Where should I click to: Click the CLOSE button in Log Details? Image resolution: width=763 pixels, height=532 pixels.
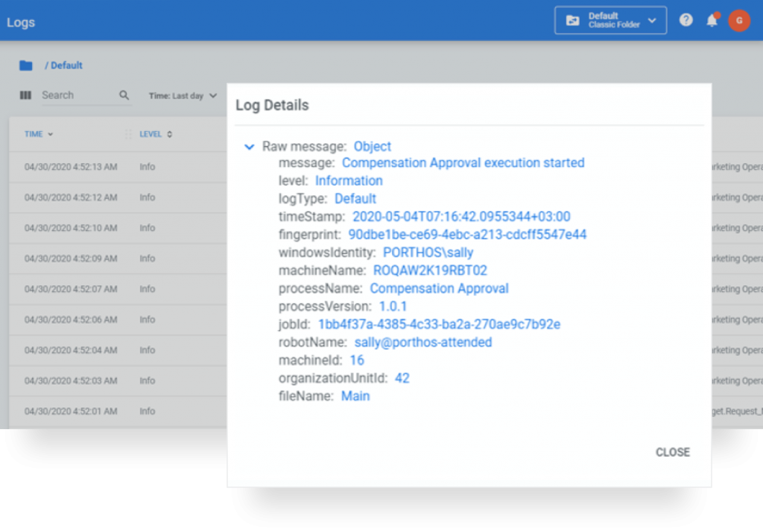coord(673,452)
